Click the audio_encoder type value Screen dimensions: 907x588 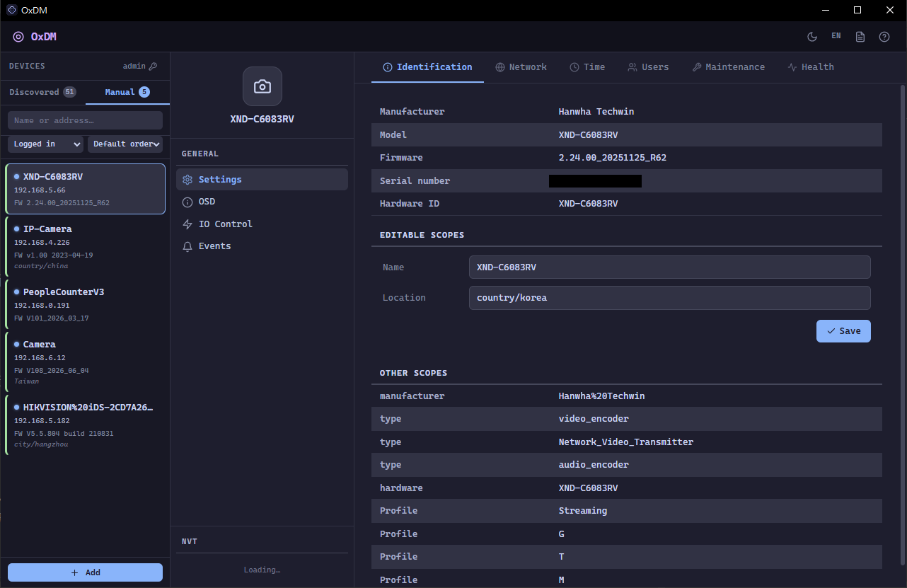[x=594, y=465]
